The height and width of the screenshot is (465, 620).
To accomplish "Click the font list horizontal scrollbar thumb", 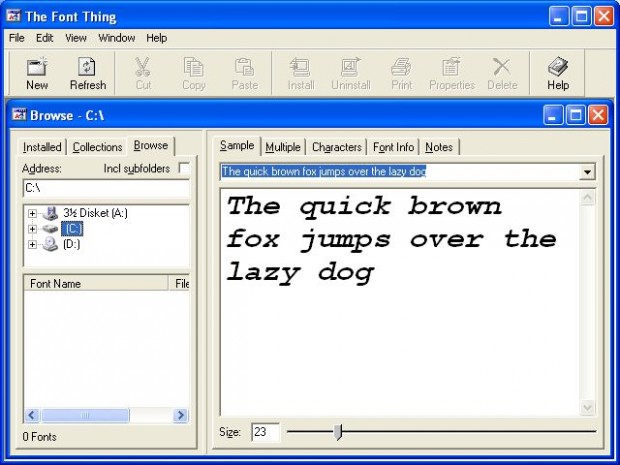I will click(85, 415).
